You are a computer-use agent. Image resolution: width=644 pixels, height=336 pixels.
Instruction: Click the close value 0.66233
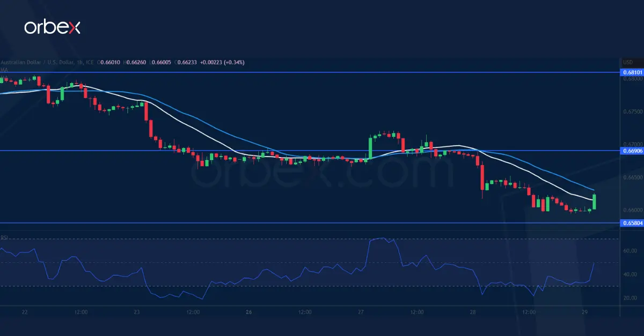tap(187, 63)
